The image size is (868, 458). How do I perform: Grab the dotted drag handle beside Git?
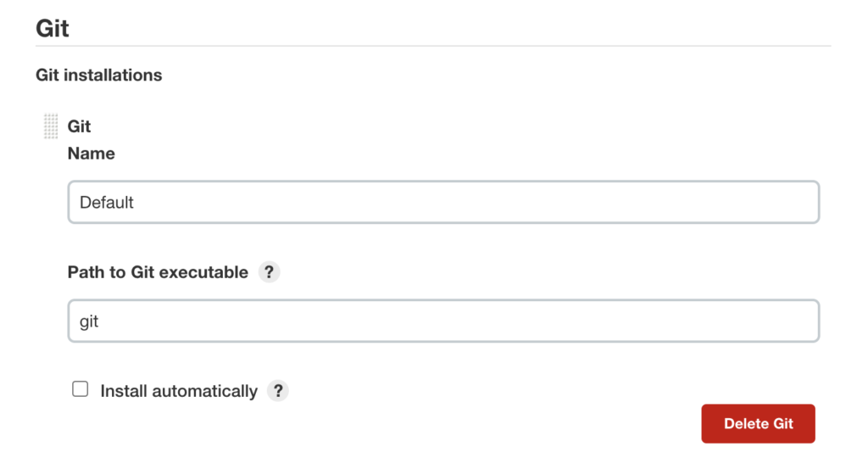point(51,126)
